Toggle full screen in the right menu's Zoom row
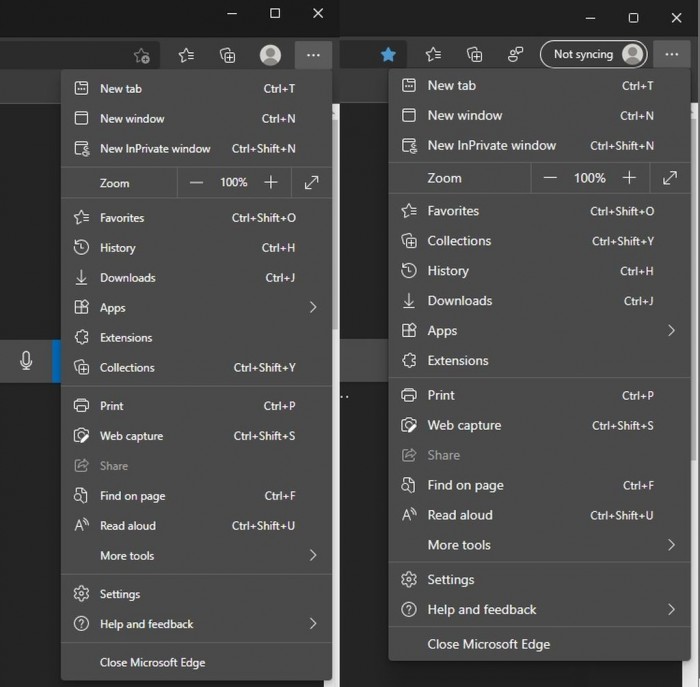 tap(669, 178)
